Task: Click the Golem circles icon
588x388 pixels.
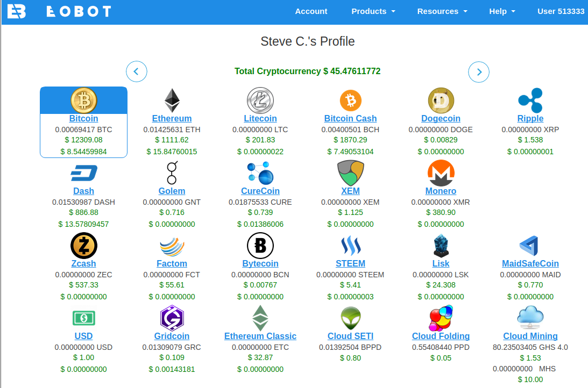Action: tap(172, 173)
